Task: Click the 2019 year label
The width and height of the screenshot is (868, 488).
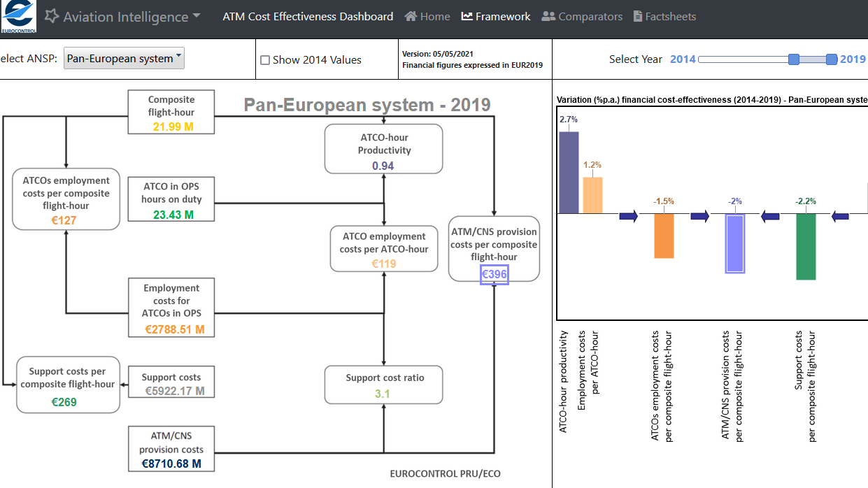Action: pyautogui.click(x=853, y=59)
